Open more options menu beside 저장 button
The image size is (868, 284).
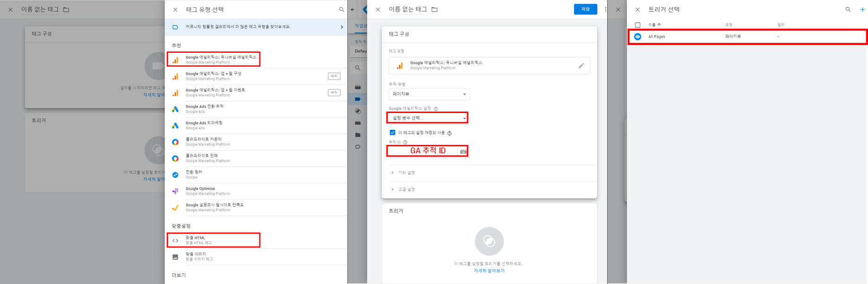pos(605,9)
